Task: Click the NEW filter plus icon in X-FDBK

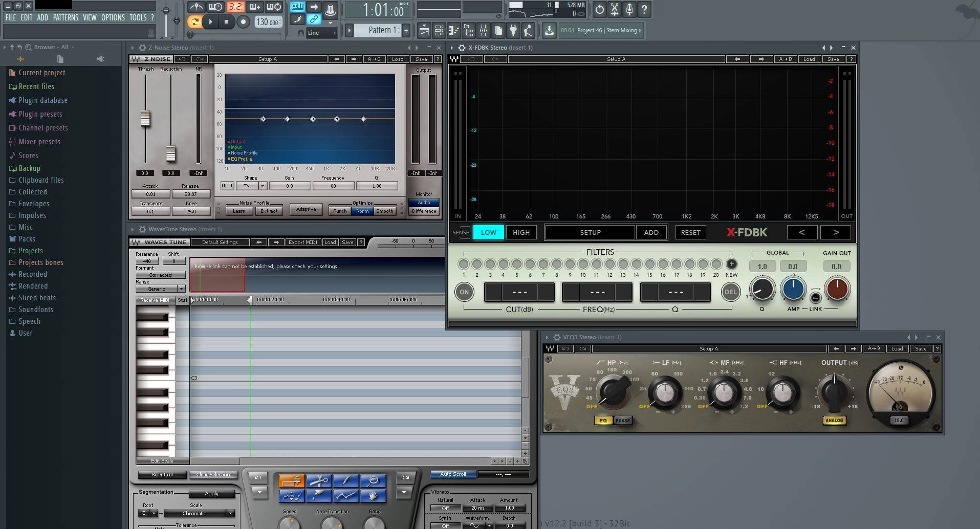Action: click(732, 264)
